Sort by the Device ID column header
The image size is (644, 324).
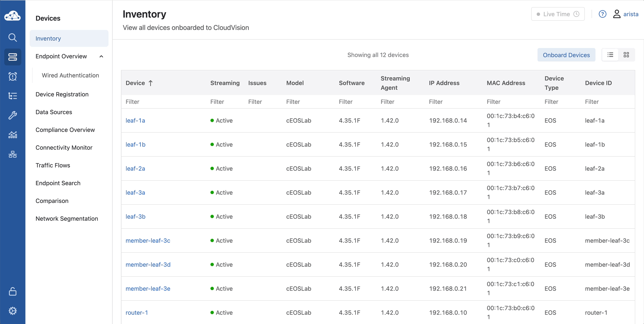[x=598, y=83]
